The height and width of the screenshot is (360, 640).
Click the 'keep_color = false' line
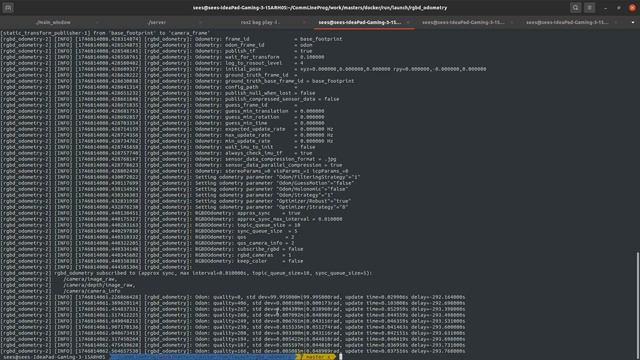152,261
